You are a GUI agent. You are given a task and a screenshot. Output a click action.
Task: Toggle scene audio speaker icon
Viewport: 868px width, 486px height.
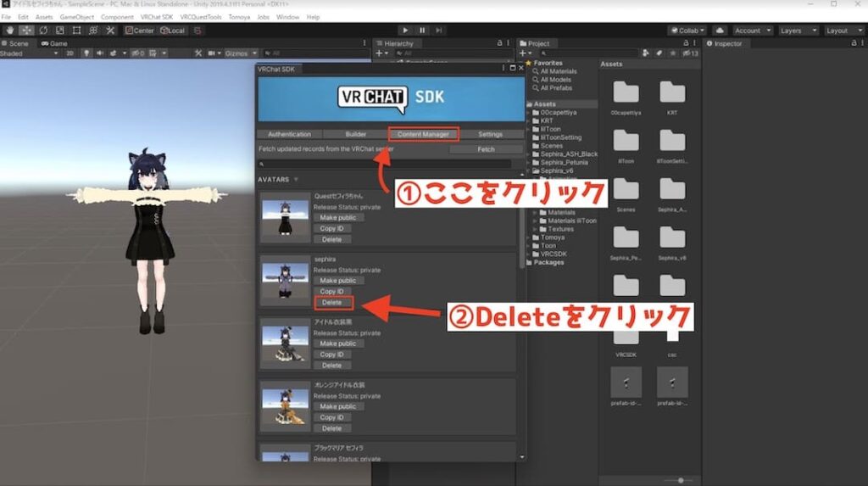(100, 53)
